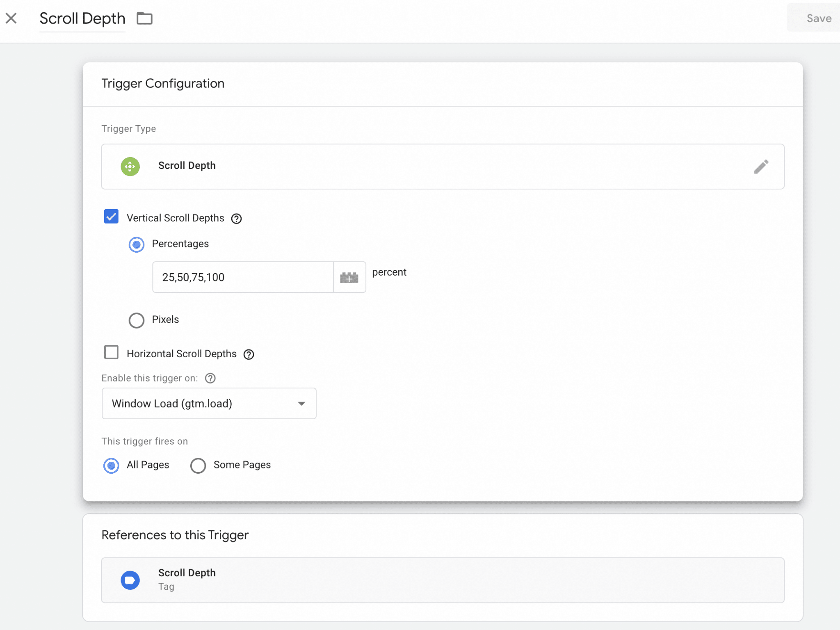Open help for Enable this trigger on

point(210,378)
